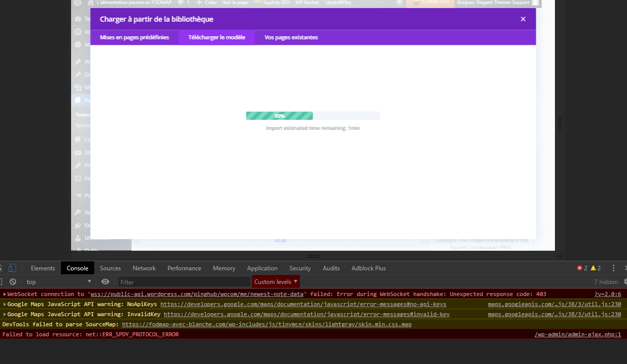
Task: Open the top JavaScript context dropdown
Action: pos(58,282)
